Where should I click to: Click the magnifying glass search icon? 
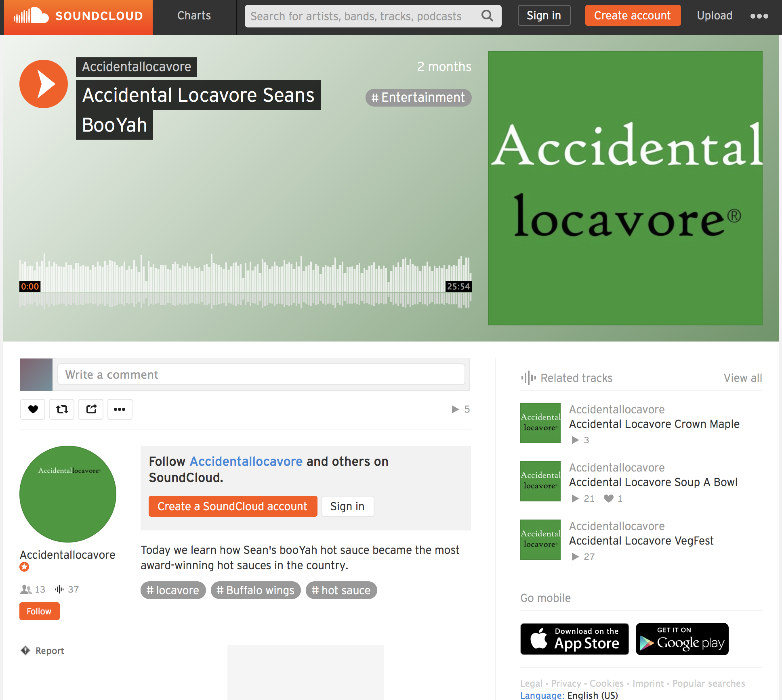(488, 16)
